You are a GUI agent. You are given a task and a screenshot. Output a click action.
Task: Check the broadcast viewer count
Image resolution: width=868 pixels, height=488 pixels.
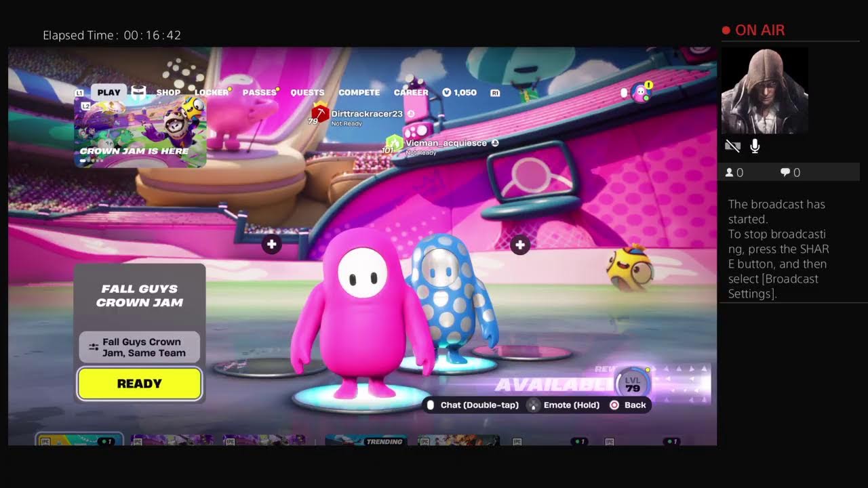pyautogui.click(x=734, y=173)
